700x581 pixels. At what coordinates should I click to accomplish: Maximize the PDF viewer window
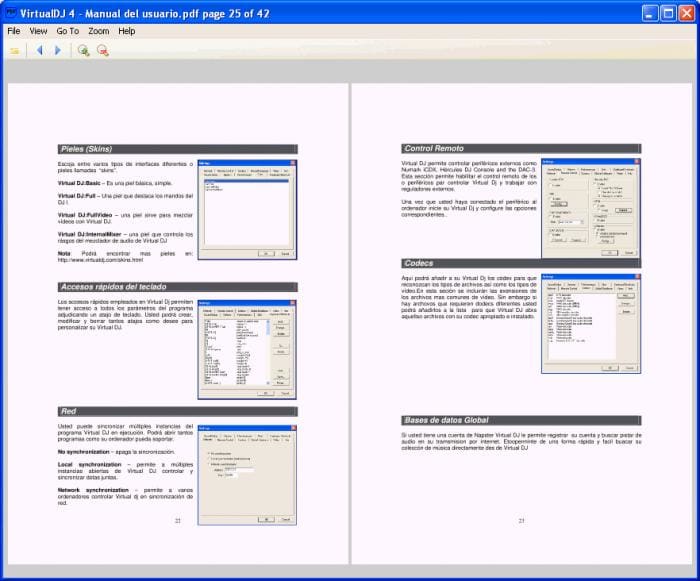tap(668, 13)
